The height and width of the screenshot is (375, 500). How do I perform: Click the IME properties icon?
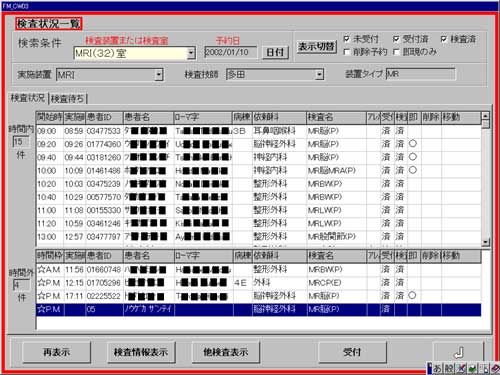[484, 368]
